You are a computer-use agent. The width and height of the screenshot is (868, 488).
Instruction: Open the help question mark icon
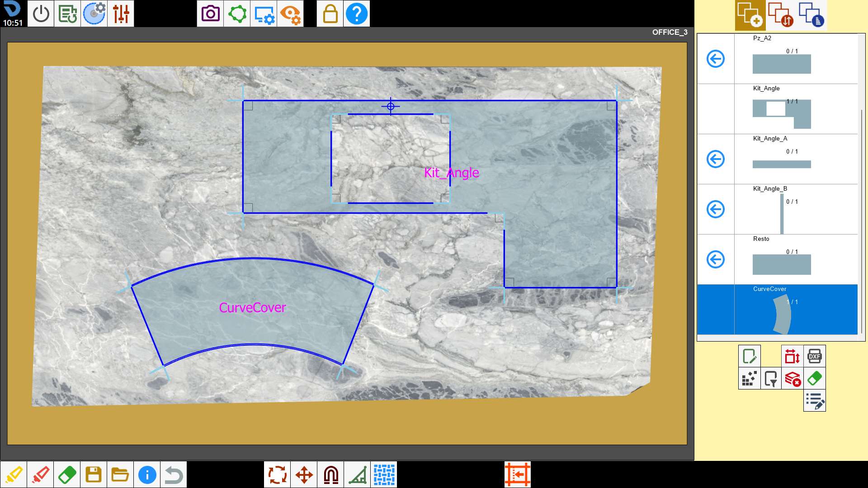357,14
